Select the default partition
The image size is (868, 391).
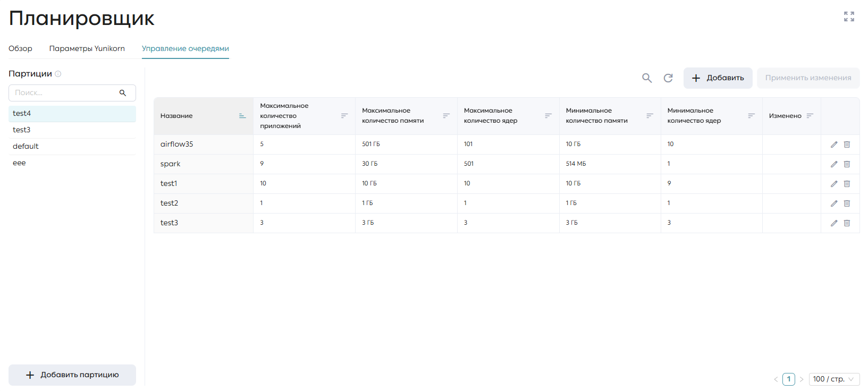[72, 147]
